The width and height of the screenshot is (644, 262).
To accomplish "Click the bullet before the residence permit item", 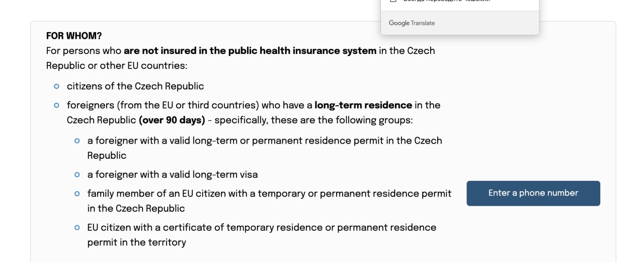I will pos(77,141).
